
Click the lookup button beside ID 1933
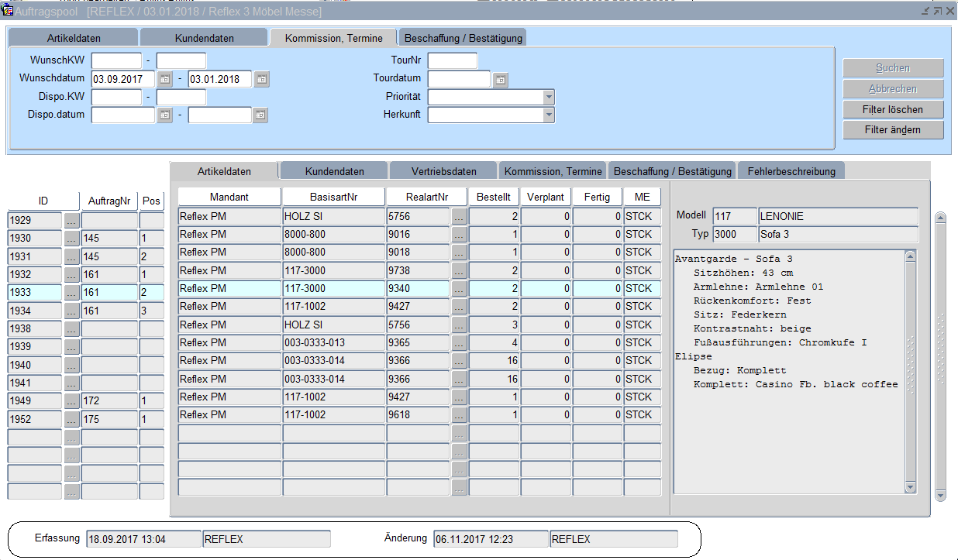click(71, 293)
